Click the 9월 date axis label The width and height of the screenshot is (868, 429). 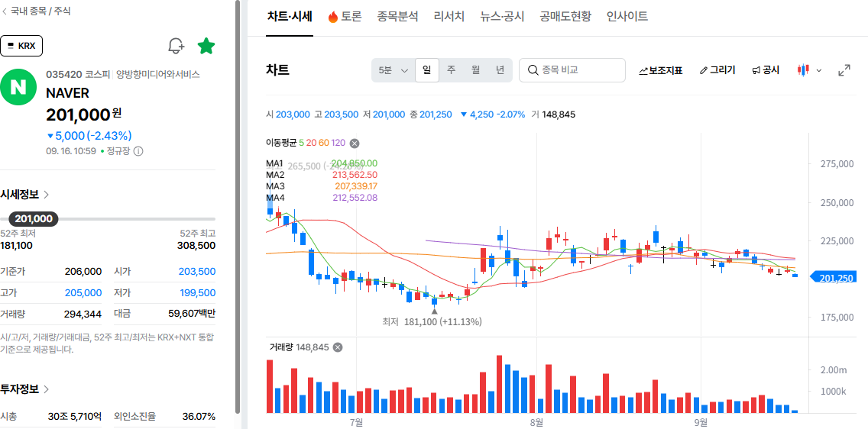click(x=701, y=423)
